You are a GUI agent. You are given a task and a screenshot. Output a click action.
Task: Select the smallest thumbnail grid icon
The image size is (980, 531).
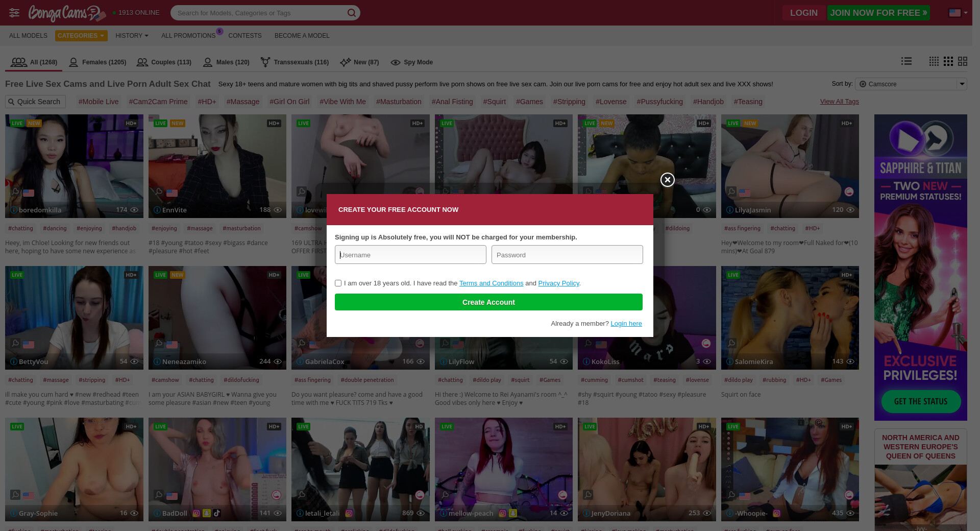[x=934, y=61]
